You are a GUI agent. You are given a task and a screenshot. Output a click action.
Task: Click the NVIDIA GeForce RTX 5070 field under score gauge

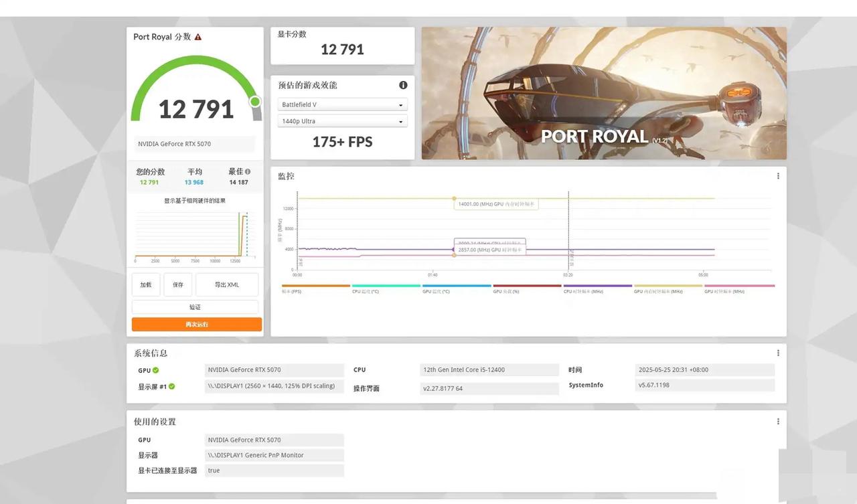click(x=195, y=144)
